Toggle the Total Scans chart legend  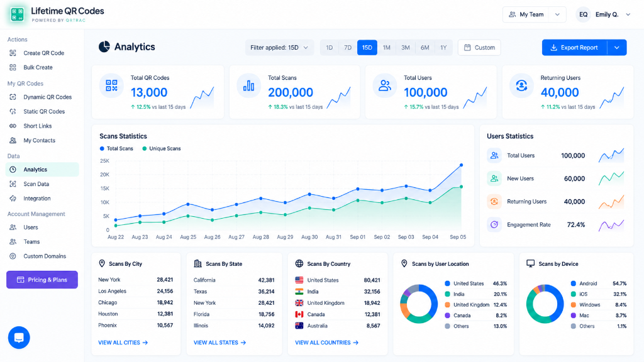coord(116,148)
